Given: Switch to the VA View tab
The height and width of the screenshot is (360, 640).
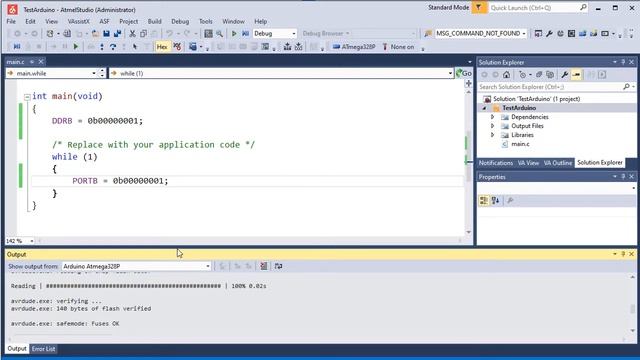Looking at the screenshot, I should pos(528,163).
